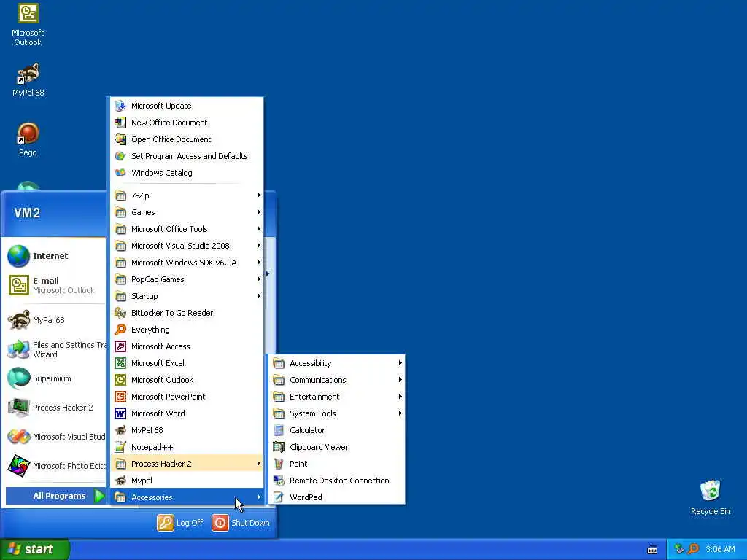Click the taskbar keyboard icon
This screenshot has height=560, width=747.
652,550
